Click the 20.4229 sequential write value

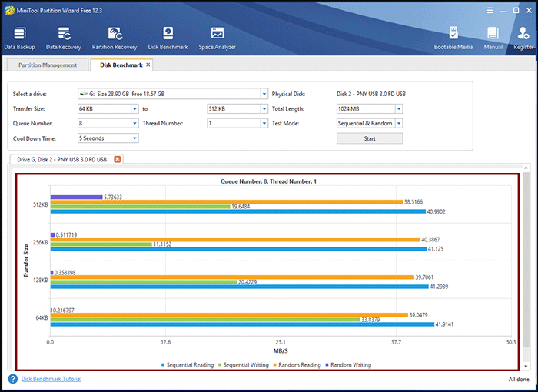click(x=247, y=282)
